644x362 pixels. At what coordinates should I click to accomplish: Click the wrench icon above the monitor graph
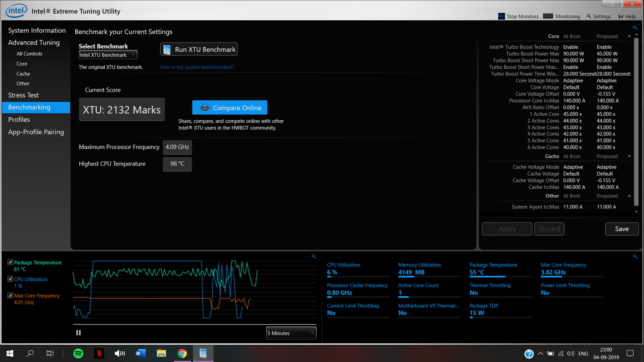[x=314, y=256]
